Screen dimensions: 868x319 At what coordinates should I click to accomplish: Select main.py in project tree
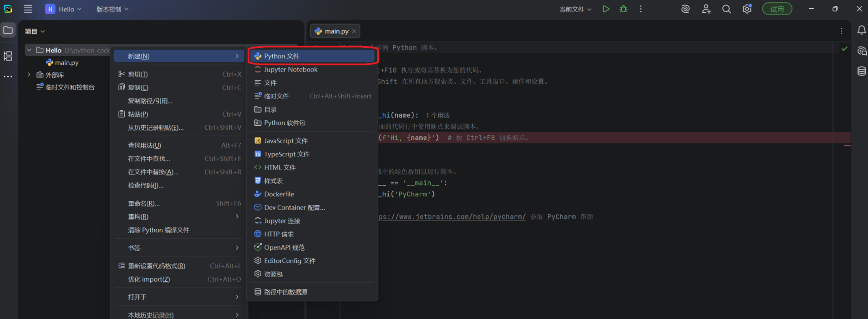(62, 63)
